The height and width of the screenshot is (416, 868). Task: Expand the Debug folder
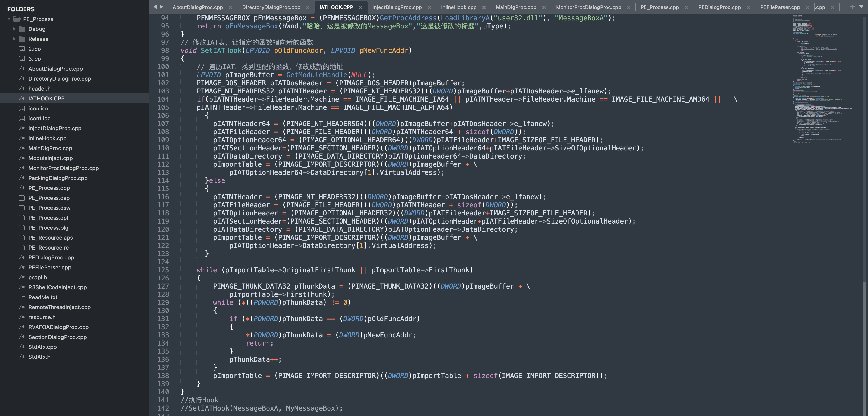(14, 29)
